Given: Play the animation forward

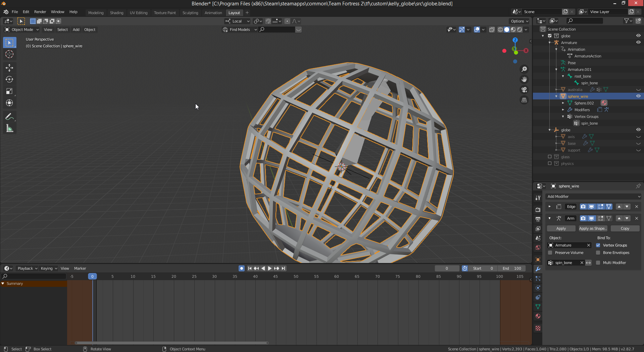Looking at the screenshot, I should (x=269, y=268).
